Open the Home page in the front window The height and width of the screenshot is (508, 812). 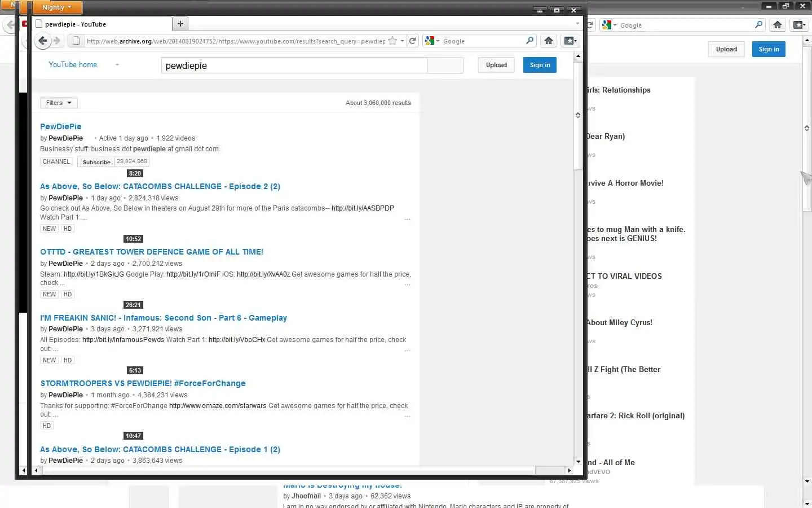click(548, 41)
